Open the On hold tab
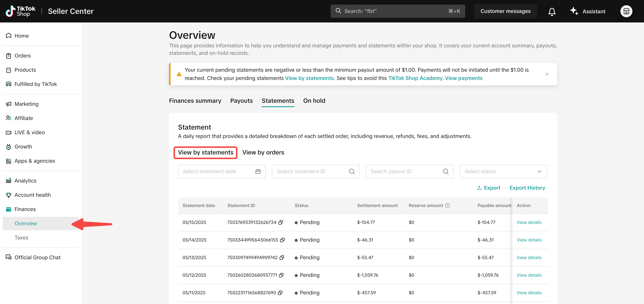This screenshot has height=304, width=644. tap(314, 101)
